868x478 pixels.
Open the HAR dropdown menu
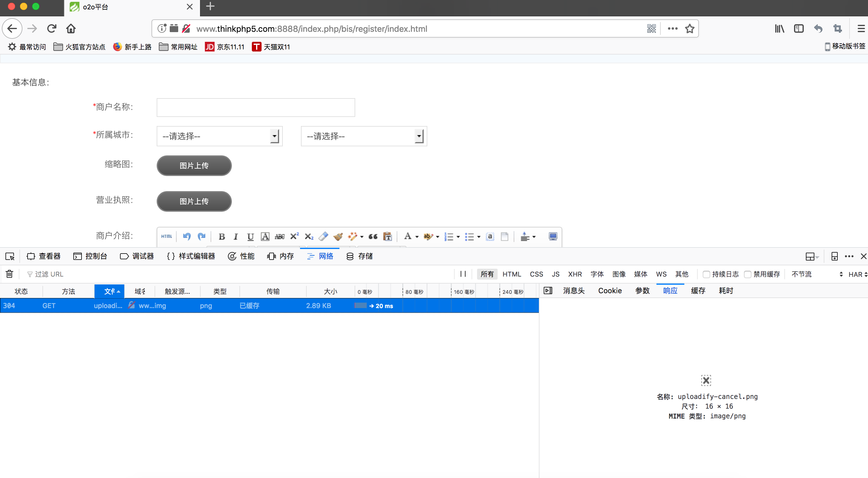tap(858, 274)
